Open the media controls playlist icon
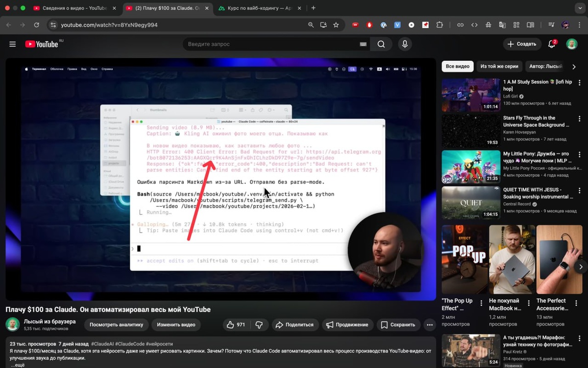The height and width of the screenshot is (368, 588). point(551,25)
